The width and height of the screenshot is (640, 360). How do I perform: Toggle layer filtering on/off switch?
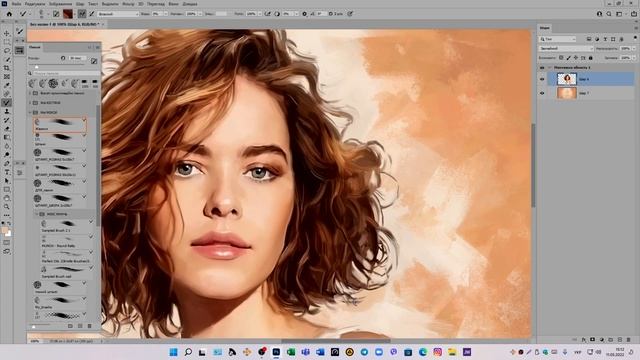point(635,38)
